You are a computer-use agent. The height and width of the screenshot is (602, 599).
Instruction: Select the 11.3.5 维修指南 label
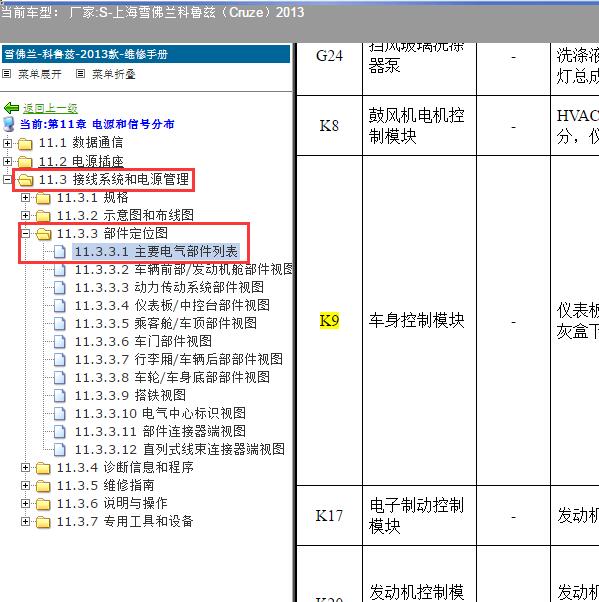105,485
